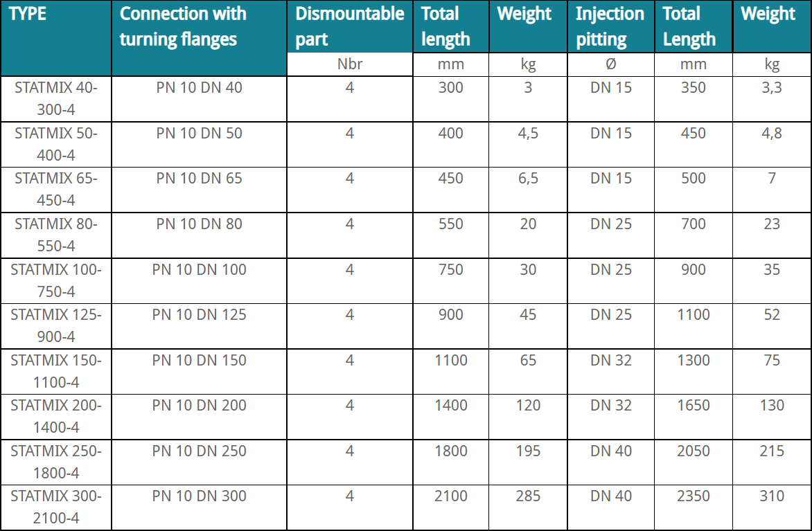Select the STATMIX 65-450-4 type cell

(x=56, y=189)
